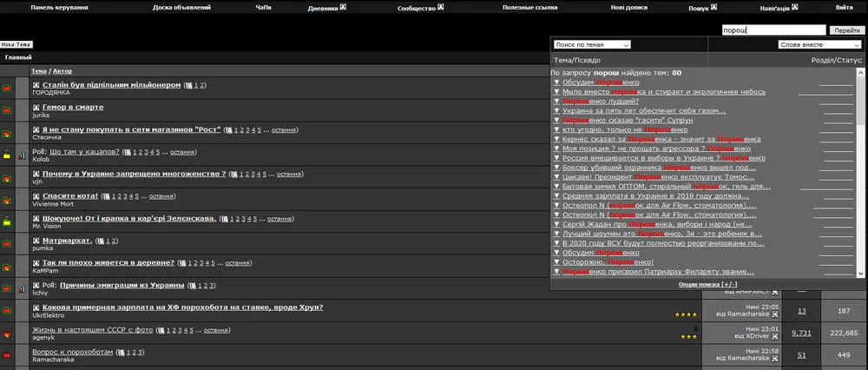The image size is (868, 370).
Task: Toggle 'Опции поиска [+/-]' expander
Action: (707, 284)
